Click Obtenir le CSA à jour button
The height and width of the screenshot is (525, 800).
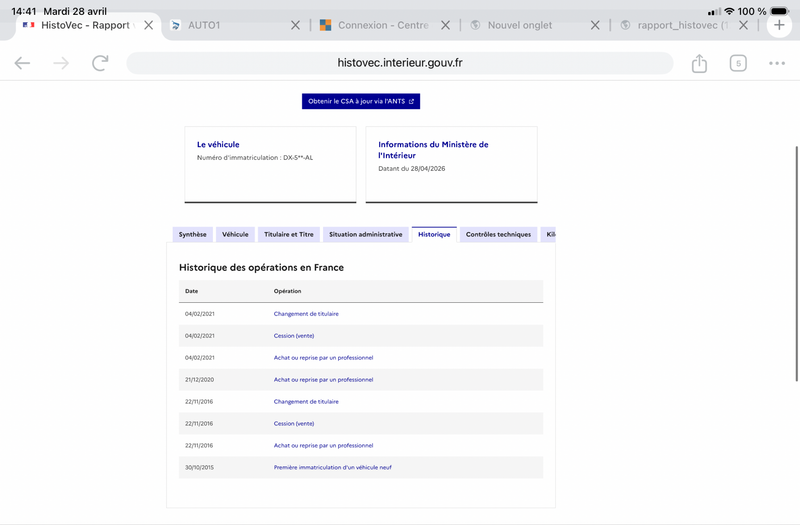pos(361,101)
